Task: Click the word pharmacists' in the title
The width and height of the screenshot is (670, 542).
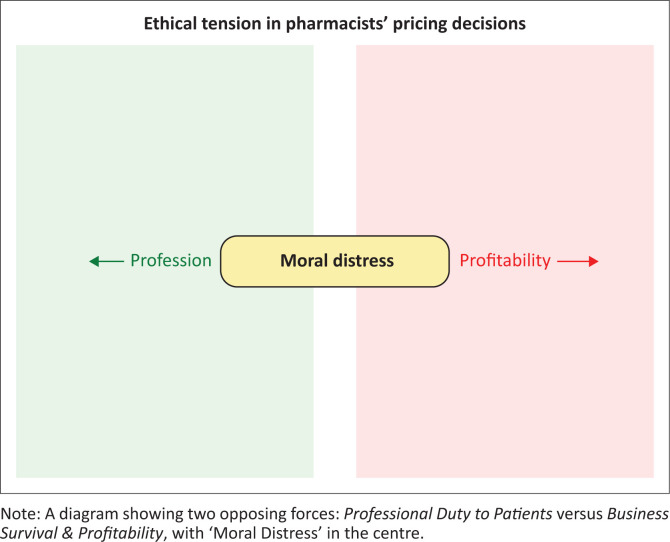Action: (x=337, y=24)
